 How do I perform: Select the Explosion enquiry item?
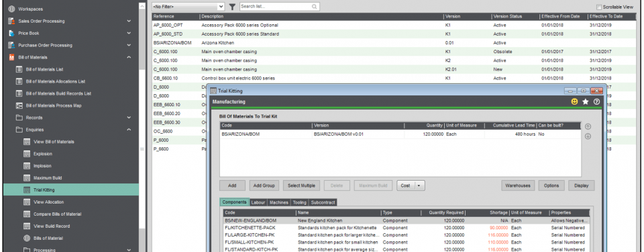pos(43,154)
